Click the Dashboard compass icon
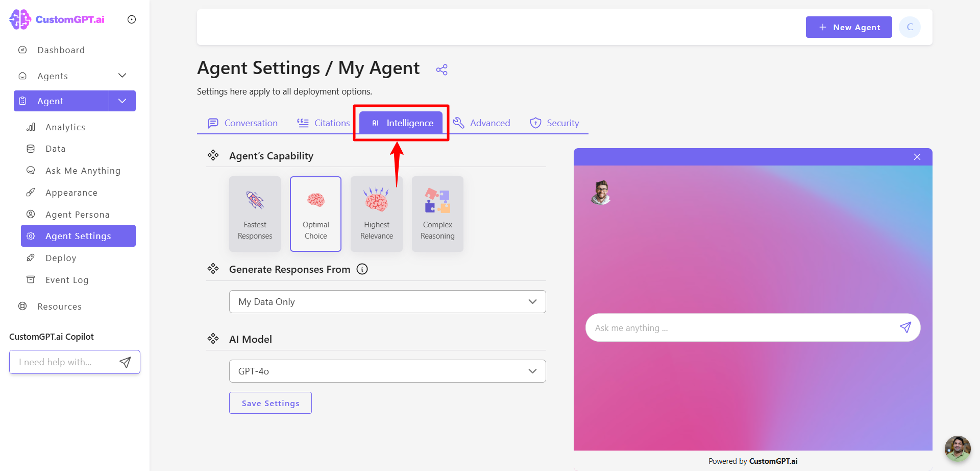The height and width of the screenshot is (471, 980). click(22, 50)
